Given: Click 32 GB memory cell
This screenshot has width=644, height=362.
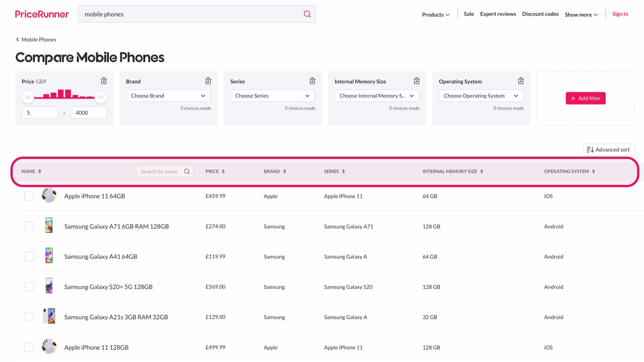Looking at the screenshot, I should coord(430,317).
